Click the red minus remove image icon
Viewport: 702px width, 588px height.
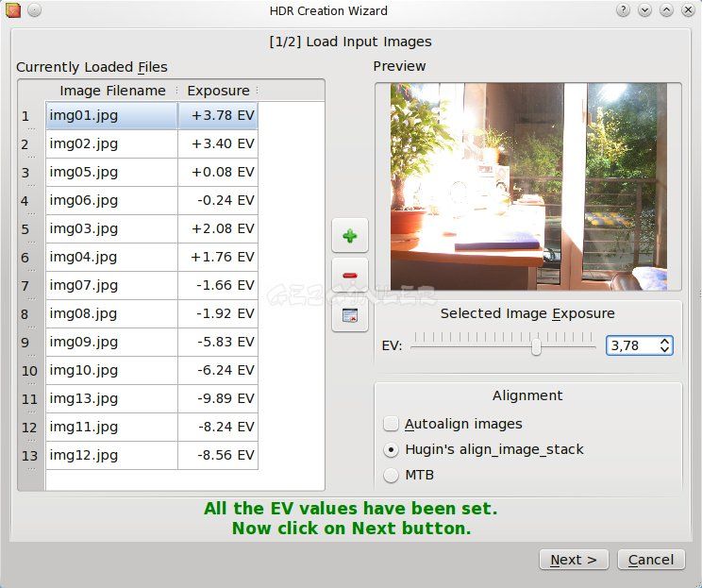[350, 275]
